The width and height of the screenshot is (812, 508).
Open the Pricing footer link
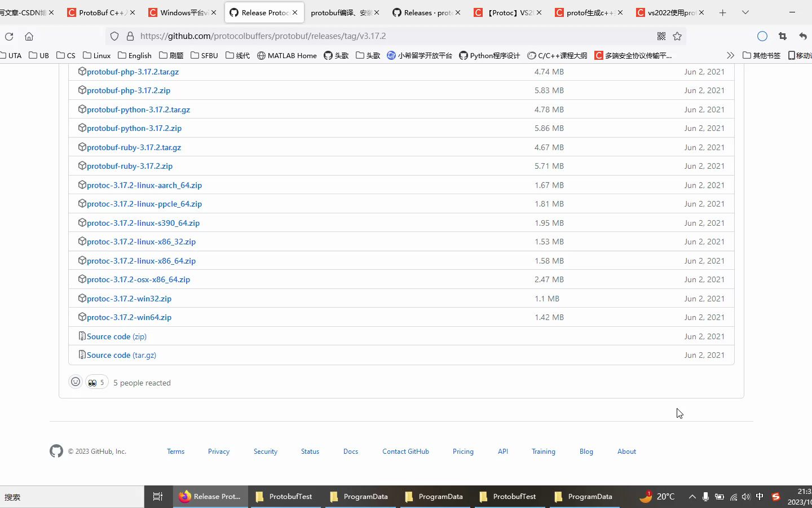[463, 452]
